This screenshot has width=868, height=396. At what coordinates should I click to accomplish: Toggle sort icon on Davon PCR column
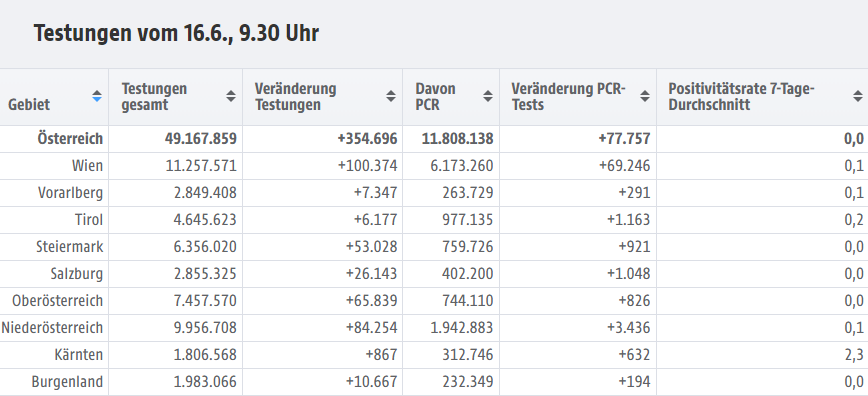click(x=488, y=96)
